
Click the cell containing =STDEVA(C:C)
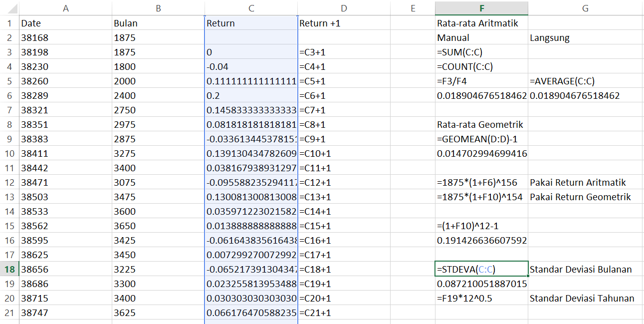pos(481,270)
